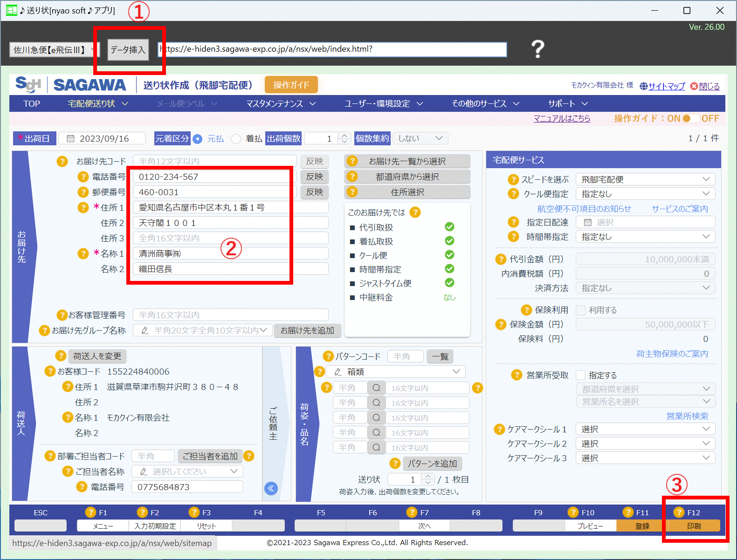Image resolution: width=737 pixels, height=560 pixels.
Task: Click help icon next to 荷送人を変更
Action: (61, 356)
